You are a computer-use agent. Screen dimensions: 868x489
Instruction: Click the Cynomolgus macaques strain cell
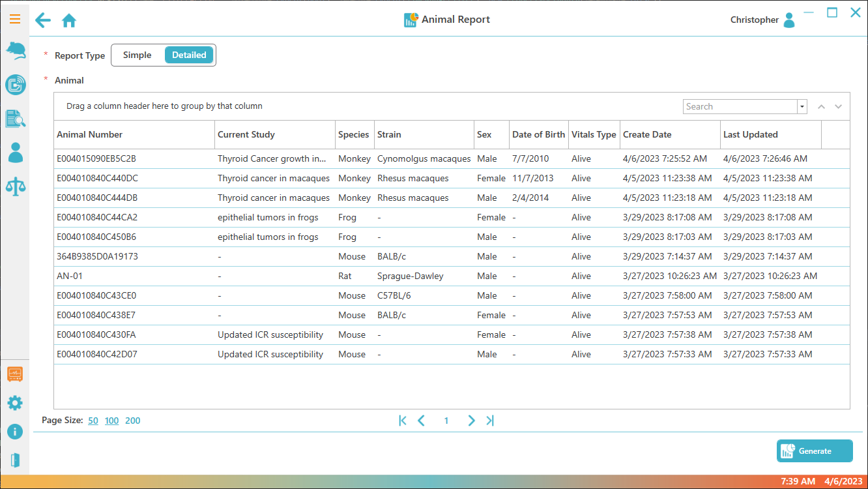(424, 159)
